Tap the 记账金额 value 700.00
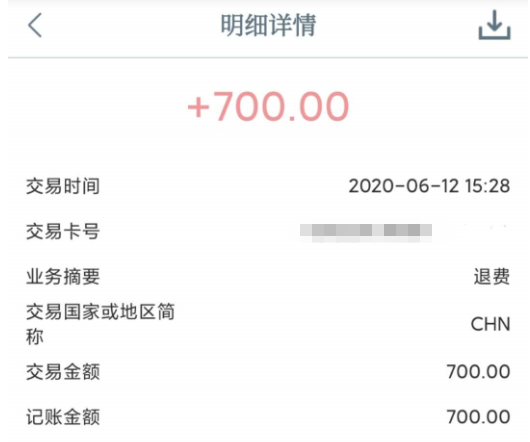 coord(478,417)
